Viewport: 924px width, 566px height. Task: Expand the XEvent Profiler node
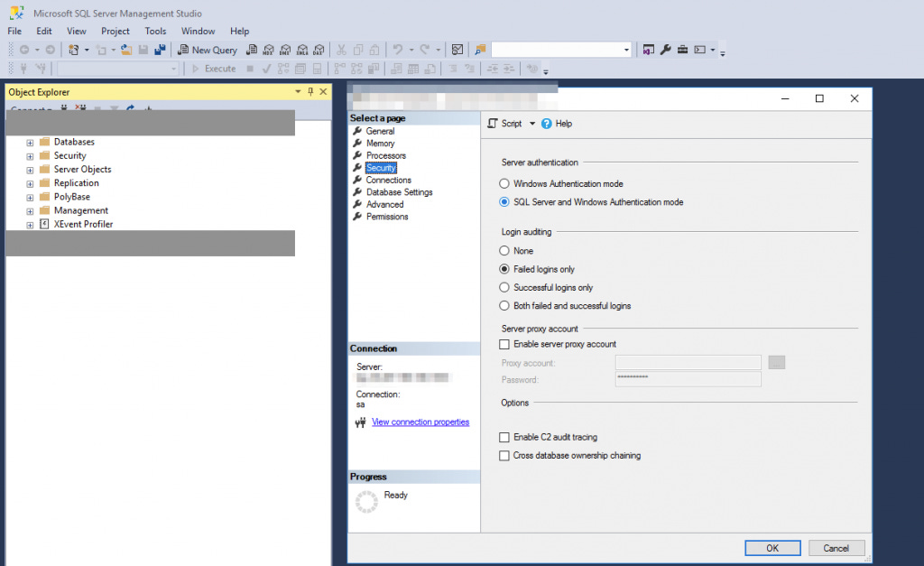pyautogui.click(x=30, y=225)
